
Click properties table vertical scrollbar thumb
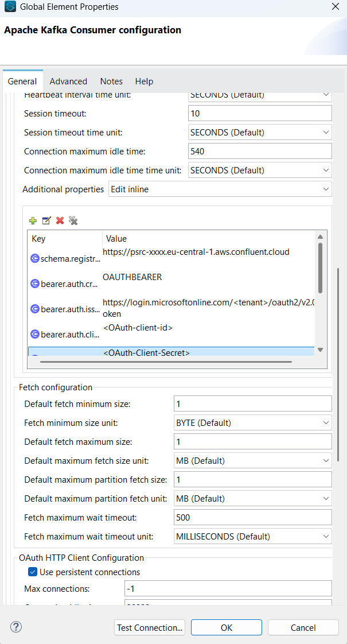[320, 268]
